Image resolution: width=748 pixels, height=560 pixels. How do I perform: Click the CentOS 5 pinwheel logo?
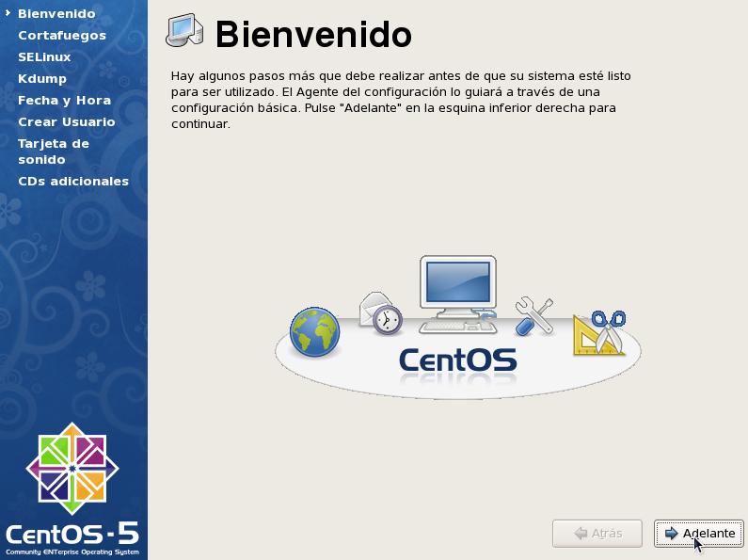(x=72, y=469)
